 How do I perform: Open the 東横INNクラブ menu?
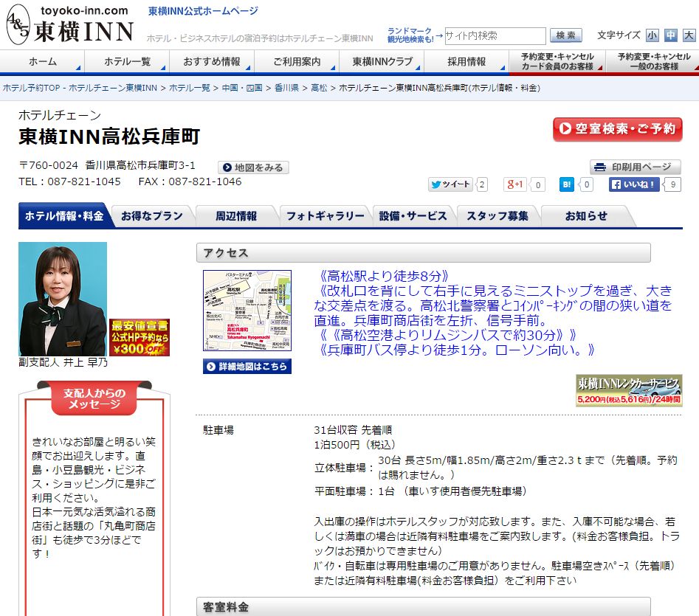click(382, 61)
